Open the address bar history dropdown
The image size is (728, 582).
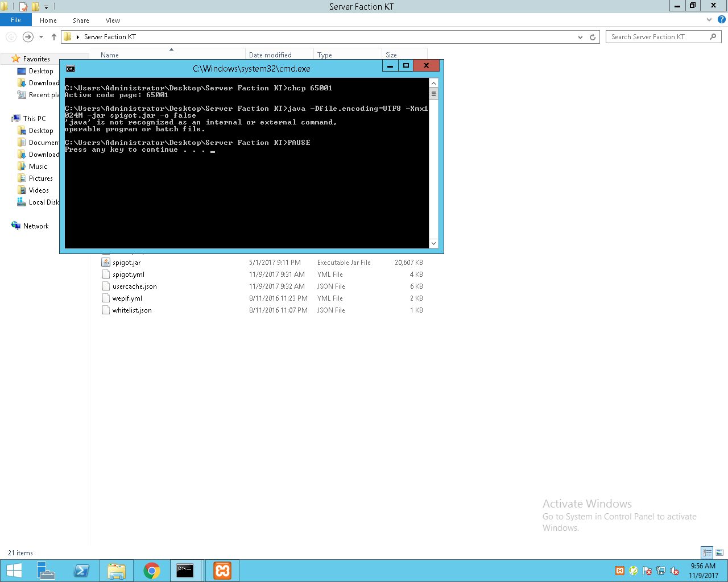pyautogui.click(x=580, y=37)
